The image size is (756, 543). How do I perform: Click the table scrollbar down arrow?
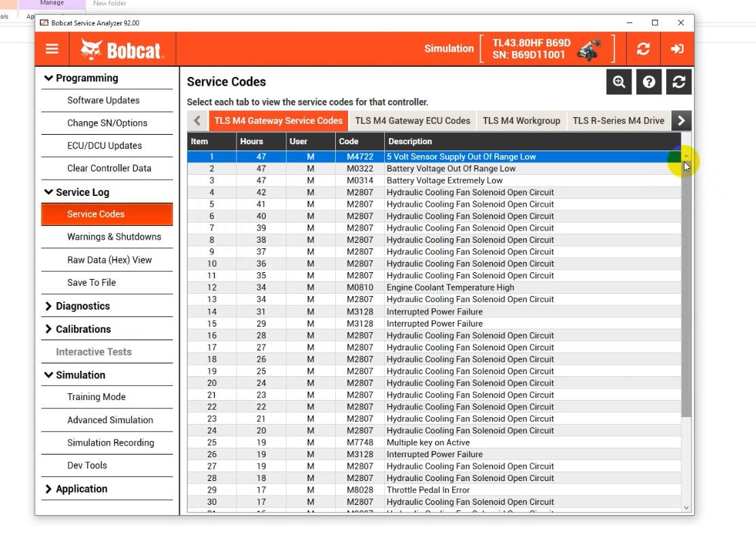[x=686, y=508]
